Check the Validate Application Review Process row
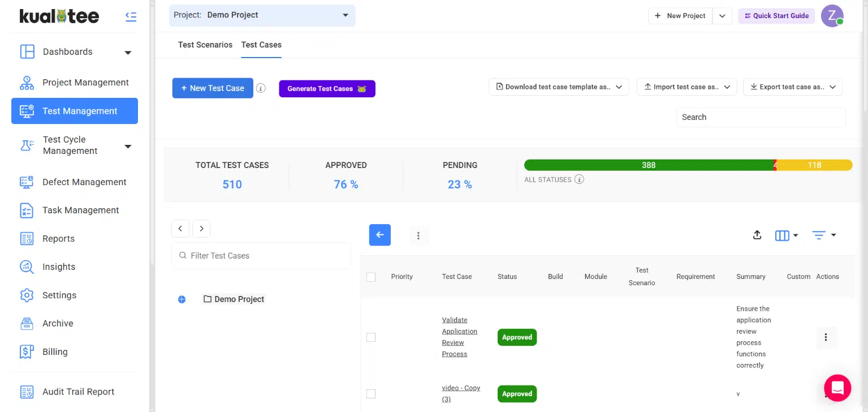Viewport: 868px width, 412px height. pyautogui.click(x=371, y=337)
